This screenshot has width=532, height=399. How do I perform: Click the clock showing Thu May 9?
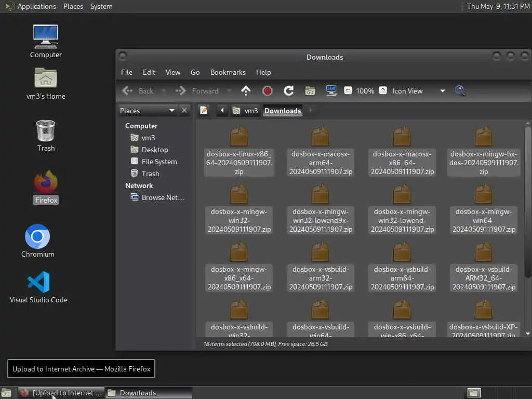coord(498,6)
